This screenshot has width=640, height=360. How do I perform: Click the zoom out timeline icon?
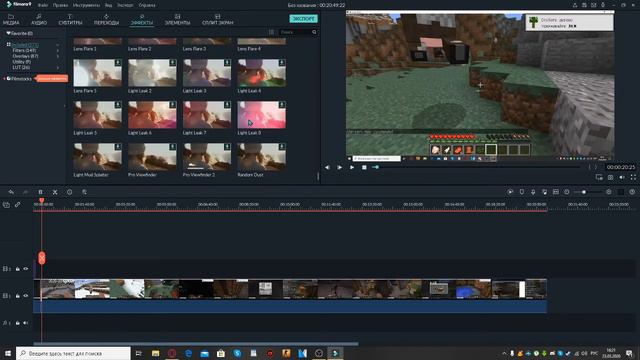(x=567, y=192)
